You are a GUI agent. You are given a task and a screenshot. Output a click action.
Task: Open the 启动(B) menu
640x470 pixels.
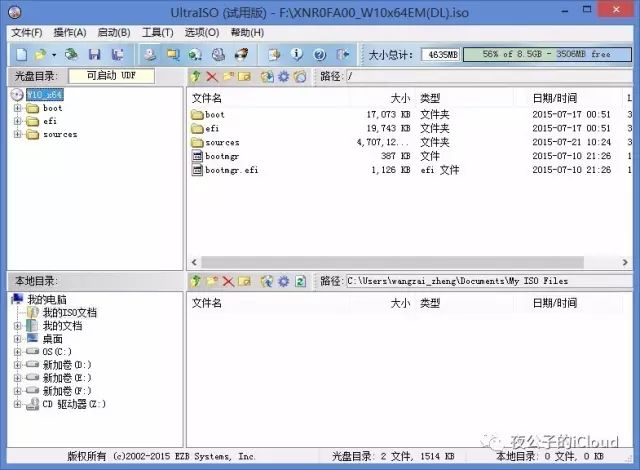[x=114, y=33]
